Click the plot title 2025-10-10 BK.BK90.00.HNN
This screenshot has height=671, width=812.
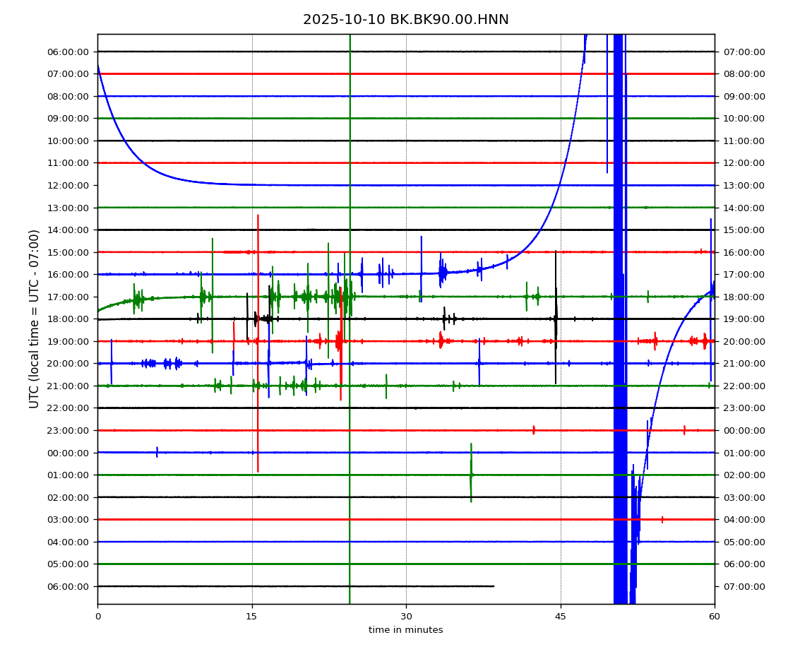(405, 20)
